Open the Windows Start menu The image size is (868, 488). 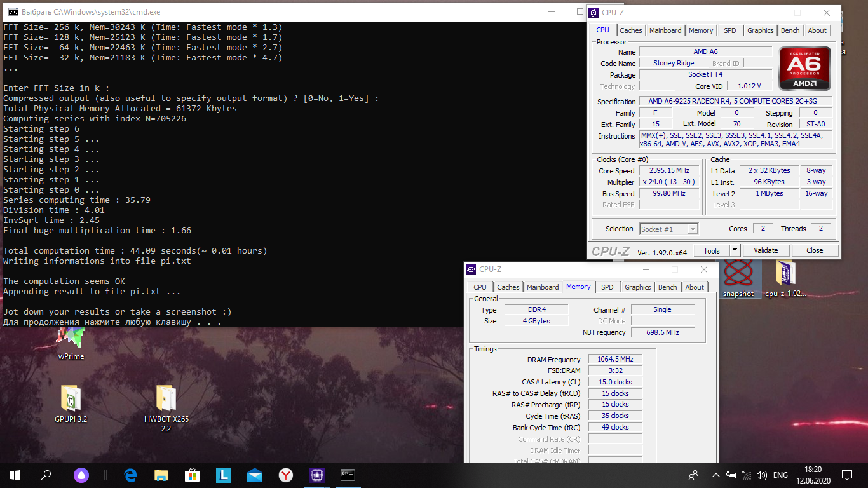15,475
